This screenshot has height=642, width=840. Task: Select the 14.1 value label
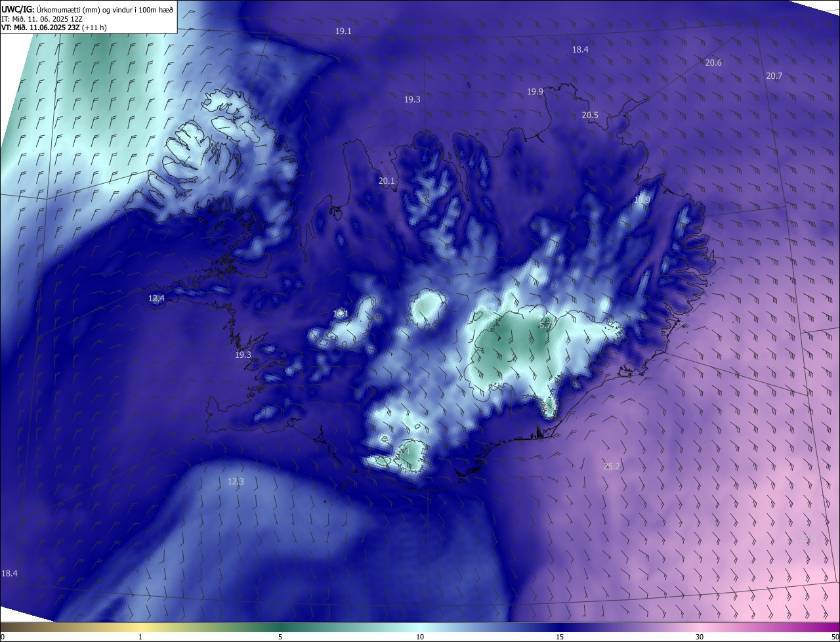(x=341, y=314)
